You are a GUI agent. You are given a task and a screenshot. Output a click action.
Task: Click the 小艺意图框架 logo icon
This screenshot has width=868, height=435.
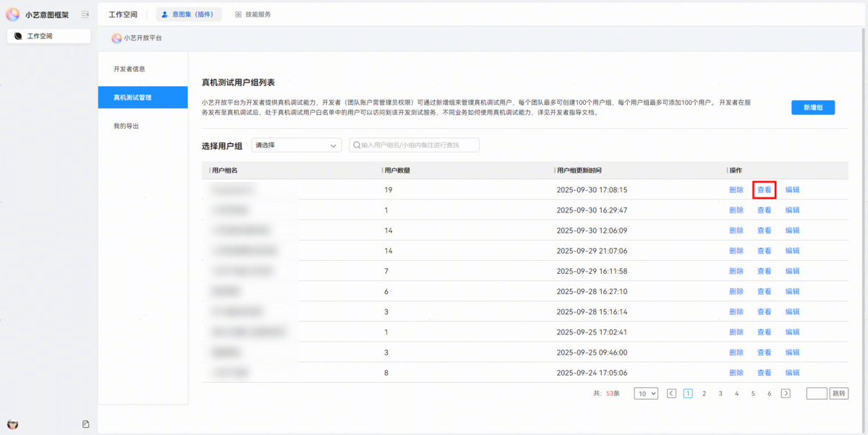13,14
